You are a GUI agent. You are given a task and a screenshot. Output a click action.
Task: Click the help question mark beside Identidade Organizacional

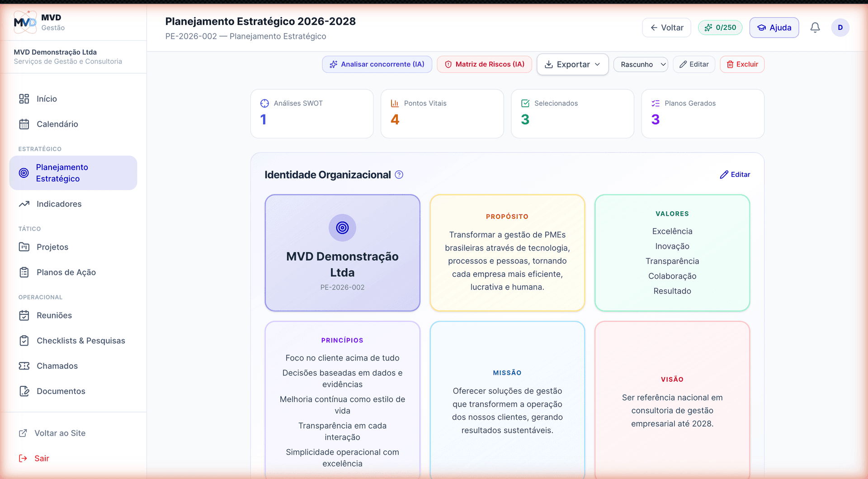point(399,175)
